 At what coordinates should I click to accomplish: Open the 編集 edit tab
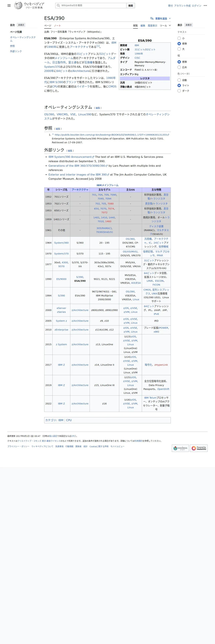[x=143, y=26]
